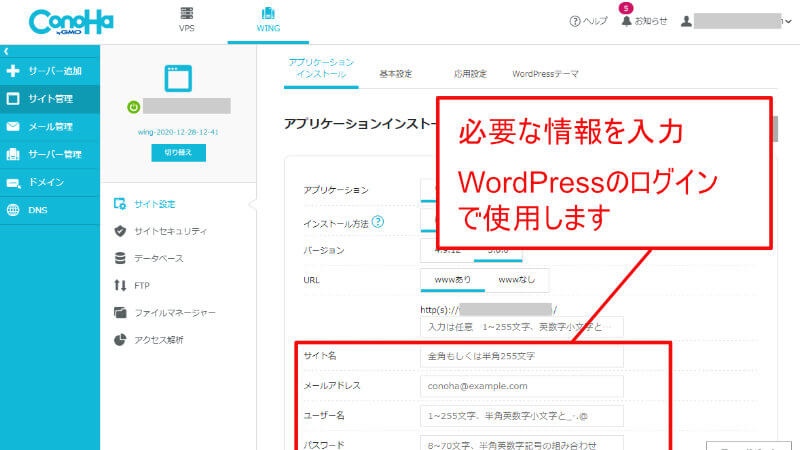Click the green server power status icon

pyautogui.click(x=134, y=107)
